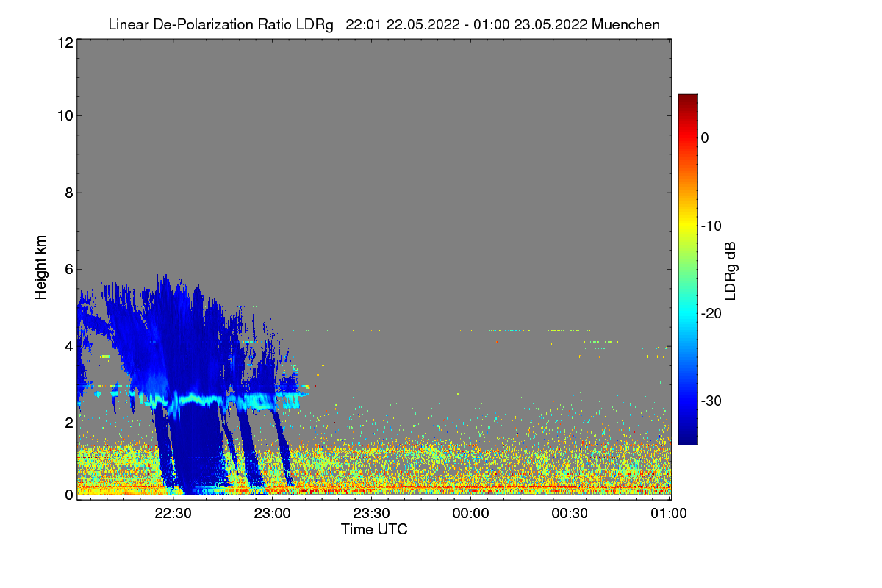
Task: Click the height tick label 6
Action: 68,270
